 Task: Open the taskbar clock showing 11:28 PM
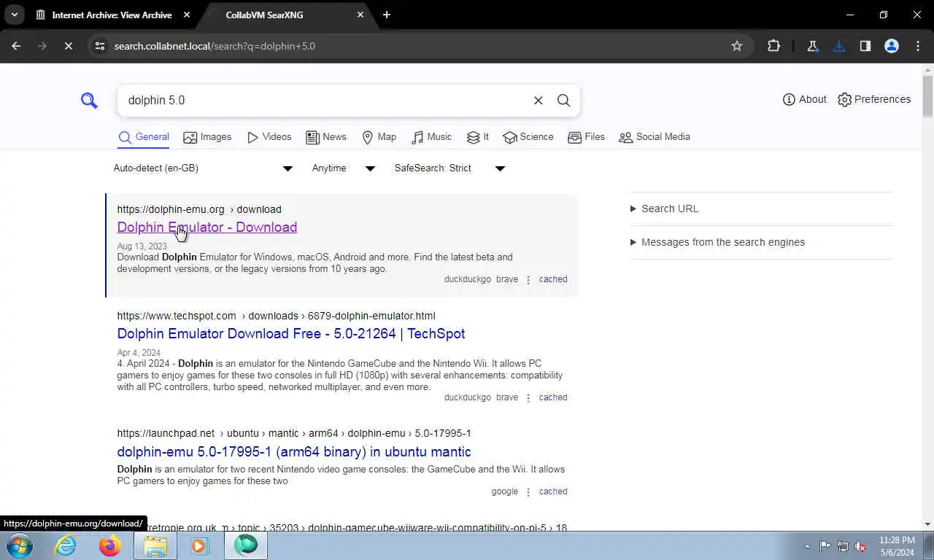897,546
